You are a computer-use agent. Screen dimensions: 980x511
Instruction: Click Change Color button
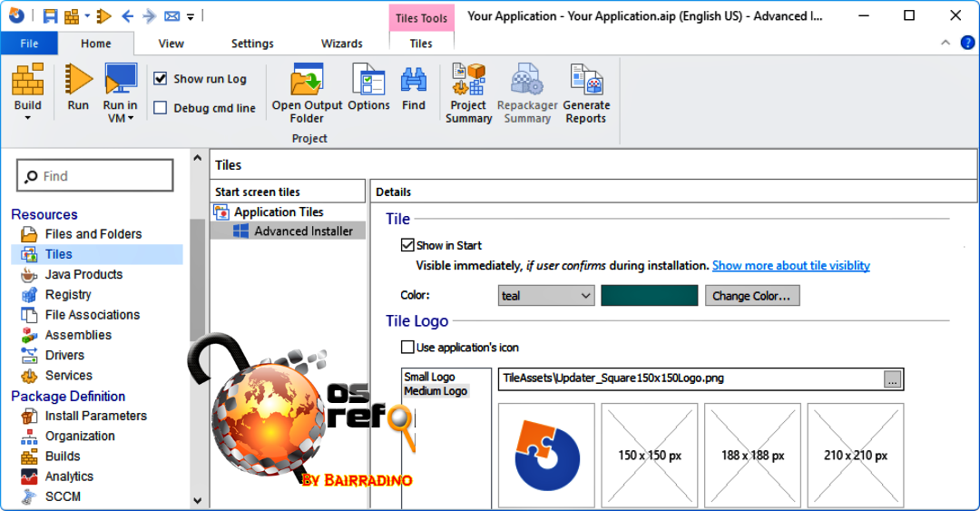tap(752, 295)
